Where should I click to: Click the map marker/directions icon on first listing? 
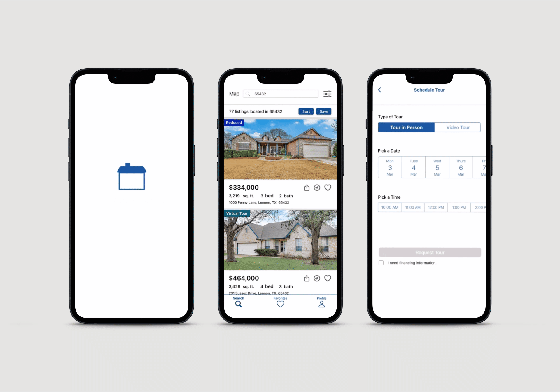[317, 188]
